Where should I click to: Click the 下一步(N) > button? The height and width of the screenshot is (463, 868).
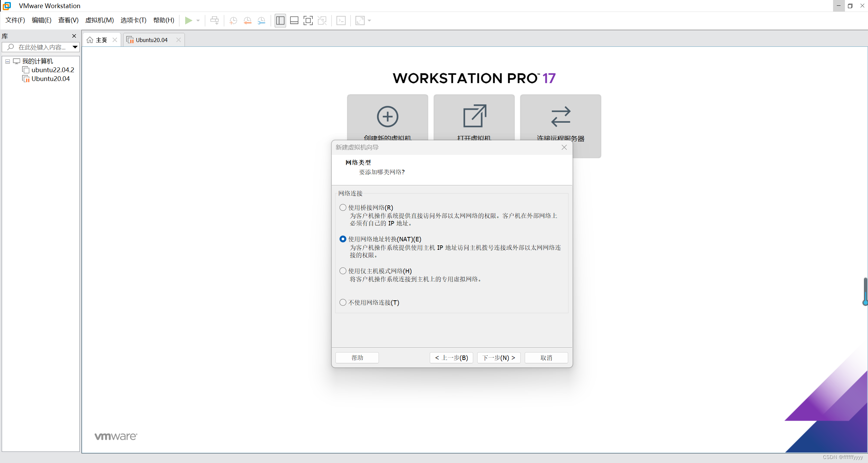pyautogui.click(x=499, y=358)
